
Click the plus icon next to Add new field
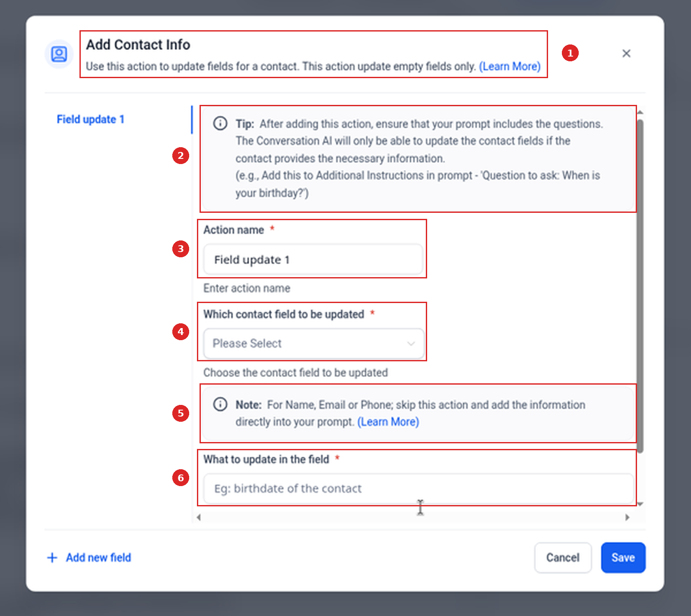(x=52, y=558)
